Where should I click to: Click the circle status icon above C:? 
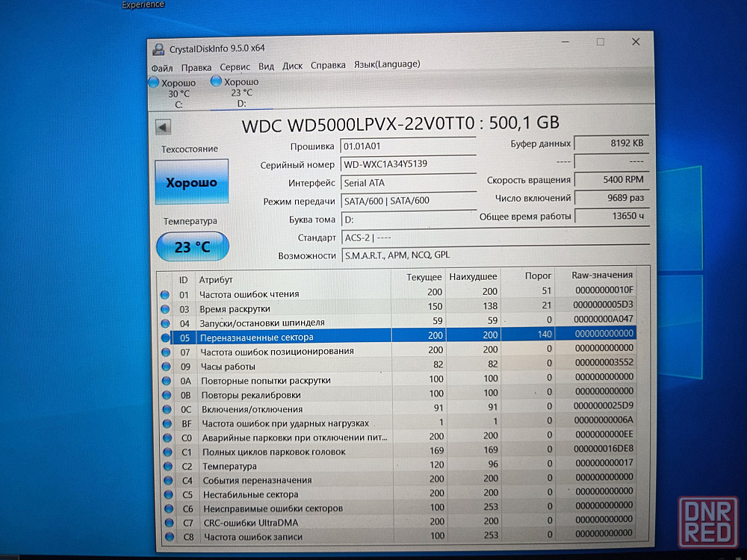point(153,82)
